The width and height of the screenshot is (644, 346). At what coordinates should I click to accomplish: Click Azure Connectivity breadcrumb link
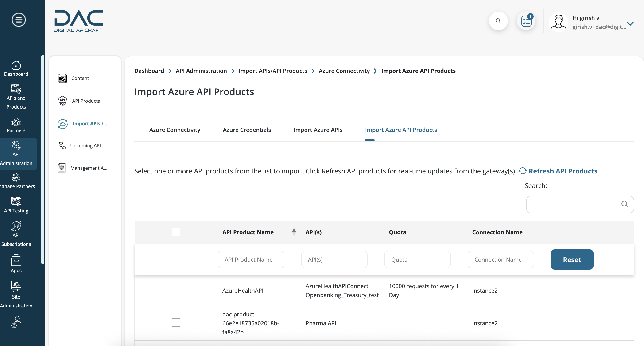tap(344, 71)
